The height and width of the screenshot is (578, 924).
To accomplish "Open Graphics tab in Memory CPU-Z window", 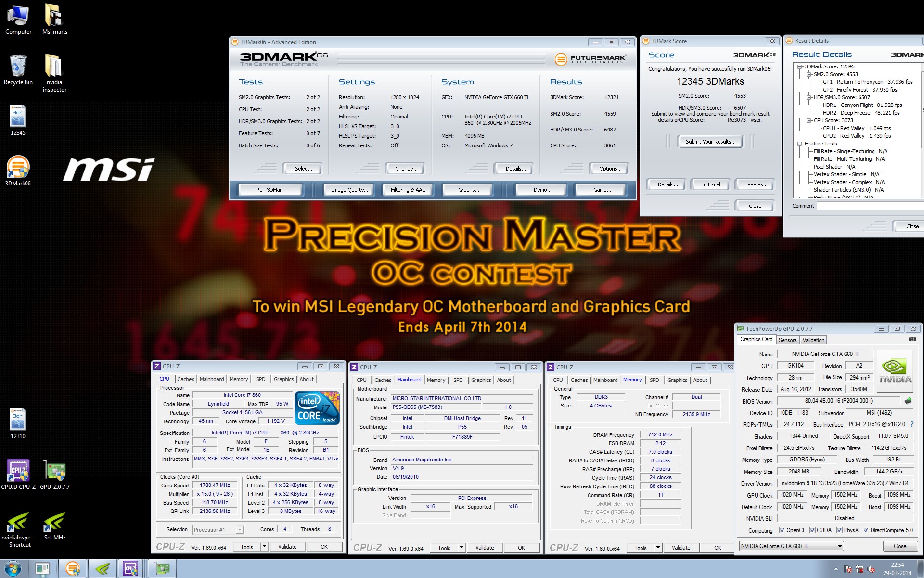I will (x=677, y=380).
